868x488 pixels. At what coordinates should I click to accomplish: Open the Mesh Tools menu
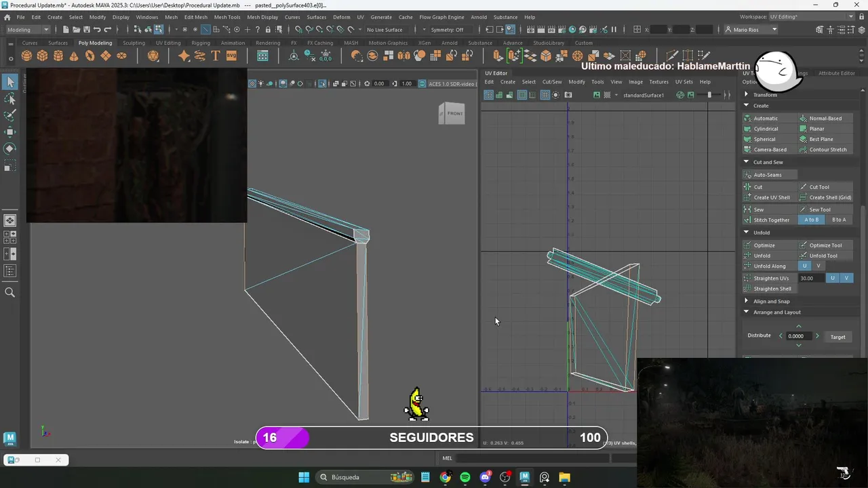click(x=227, y=17)
